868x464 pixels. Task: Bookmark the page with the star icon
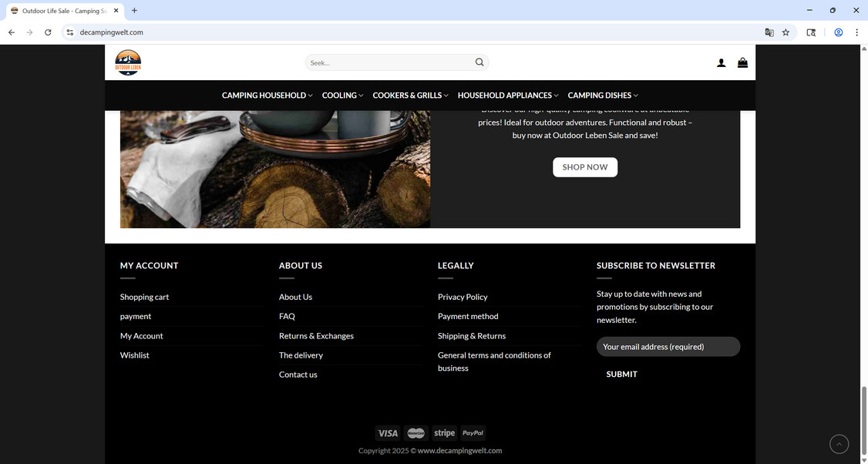click(x=786, y=32)
